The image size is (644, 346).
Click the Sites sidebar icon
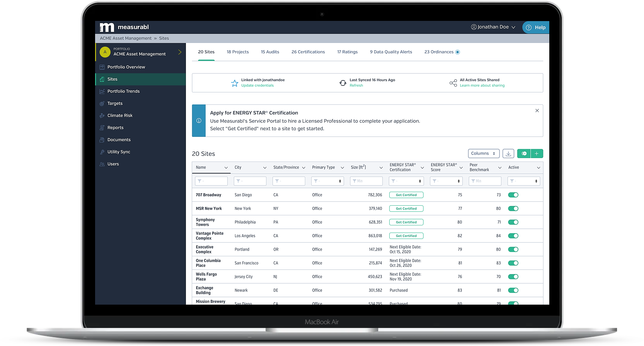point(102,79)
